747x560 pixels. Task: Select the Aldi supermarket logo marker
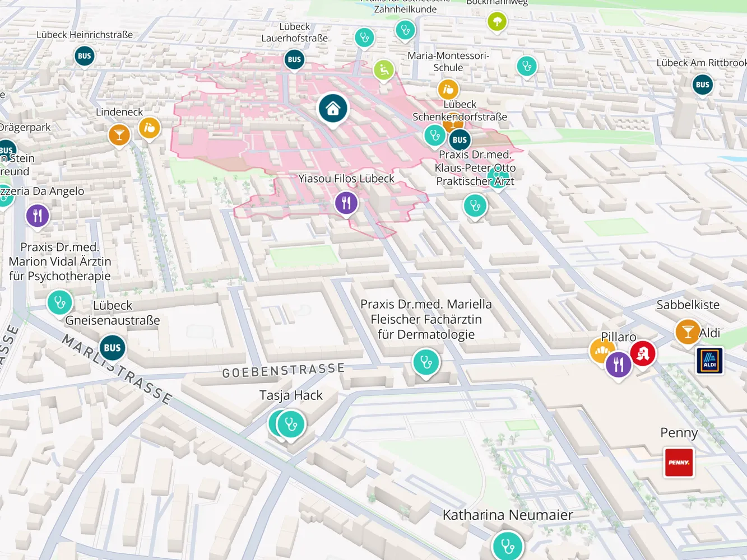click(x=709, y=361)
